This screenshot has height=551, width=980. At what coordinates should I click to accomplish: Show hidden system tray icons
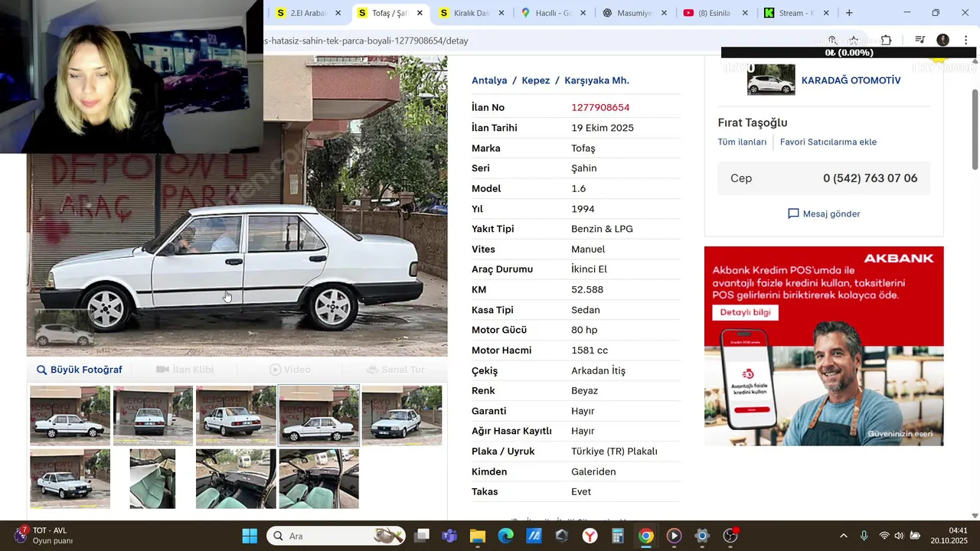(844, 536)
